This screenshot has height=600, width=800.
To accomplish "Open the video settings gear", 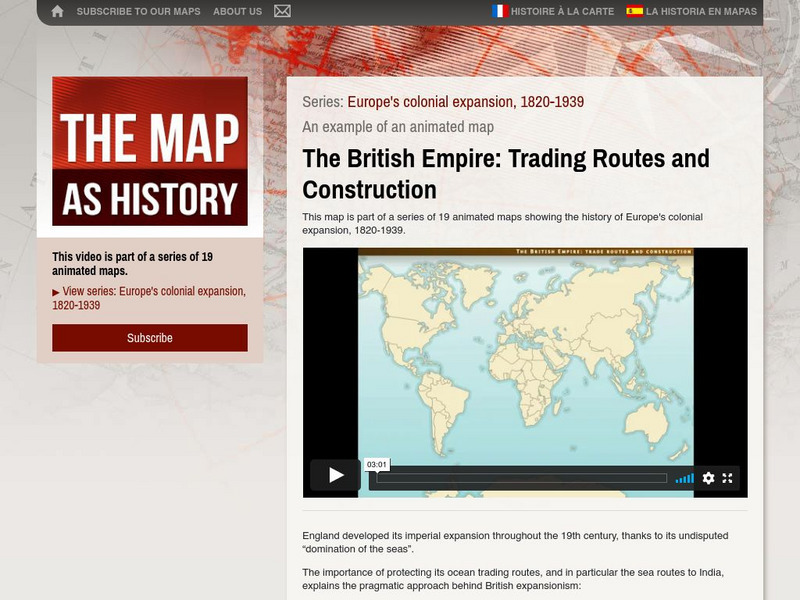I will click(708, 478).
